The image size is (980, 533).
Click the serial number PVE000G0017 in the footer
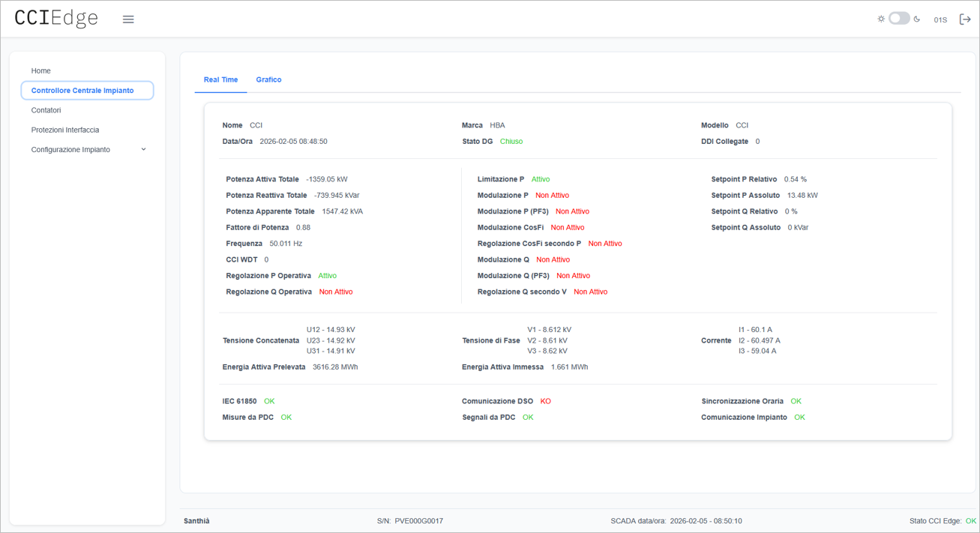tap(418, 521)
